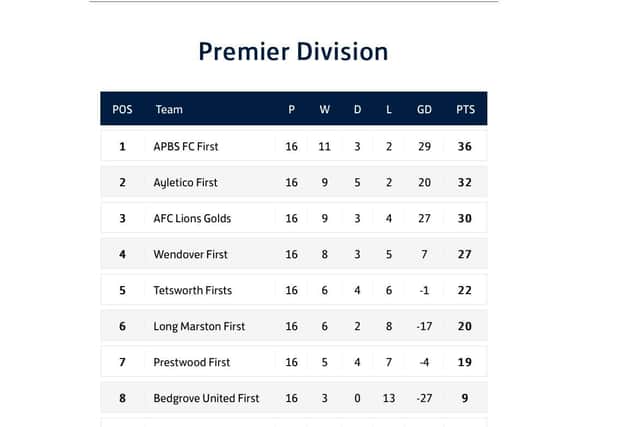Select the Long Marston First team
Viewport: 640px width, 427px height.
pyautogui.click(x=199, y=326)
